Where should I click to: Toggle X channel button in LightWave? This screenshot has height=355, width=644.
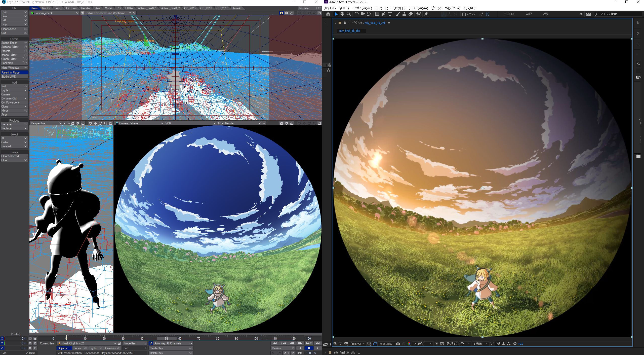click(2, 338)
